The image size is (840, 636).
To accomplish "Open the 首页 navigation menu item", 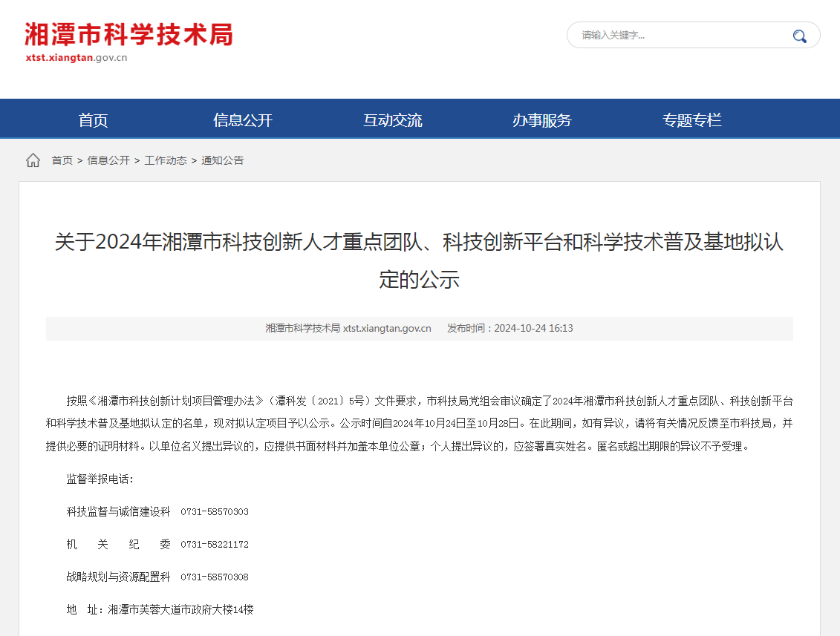I will (x=94, y=120).
